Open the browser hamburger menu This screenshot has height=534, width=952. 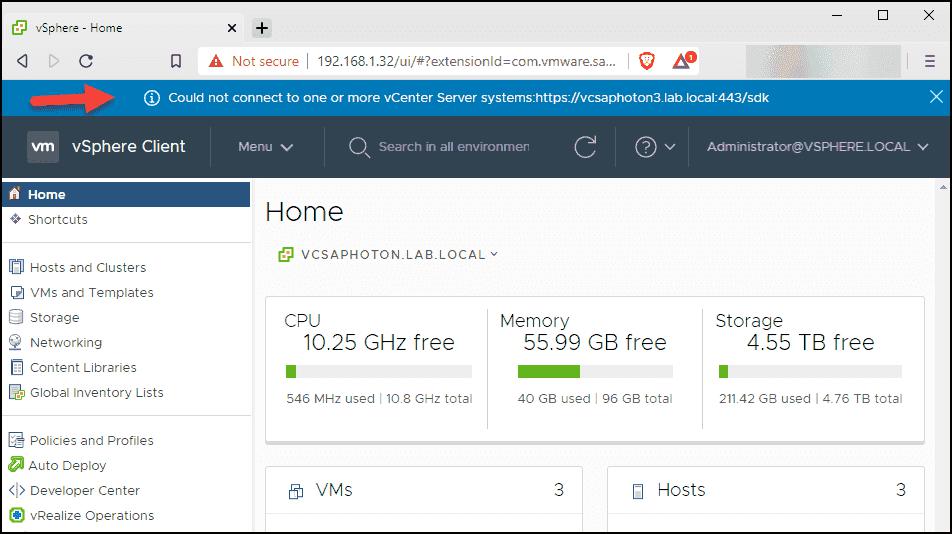pyautogui.click(x=930, y=61)
